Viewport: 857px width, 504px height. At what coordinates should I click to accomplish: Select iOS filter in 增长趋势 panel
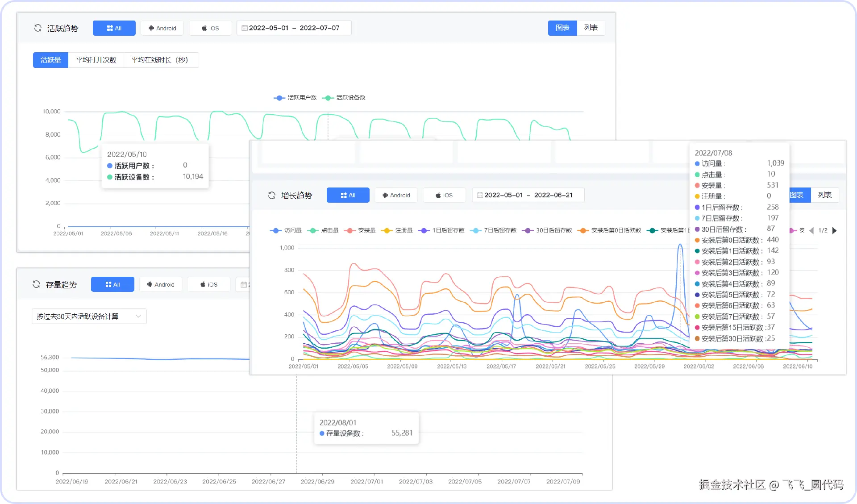click(444, 196)
